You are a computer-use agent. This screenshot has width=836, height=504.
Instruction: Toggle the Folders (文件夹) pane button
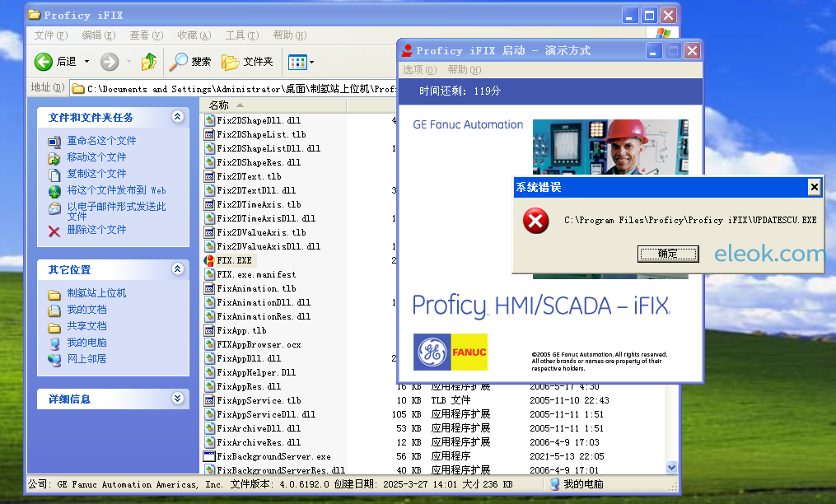(247, 62)
